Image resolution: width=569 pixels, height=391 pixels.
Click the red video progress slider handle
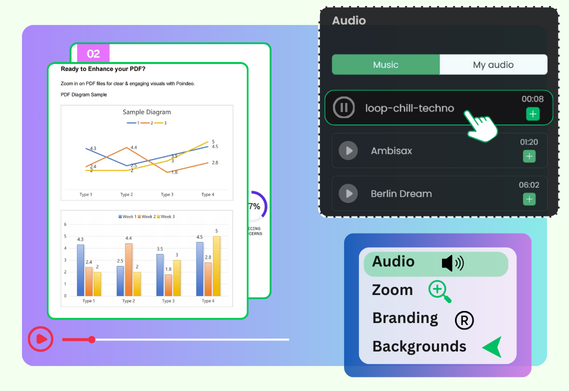click(92, 339)
